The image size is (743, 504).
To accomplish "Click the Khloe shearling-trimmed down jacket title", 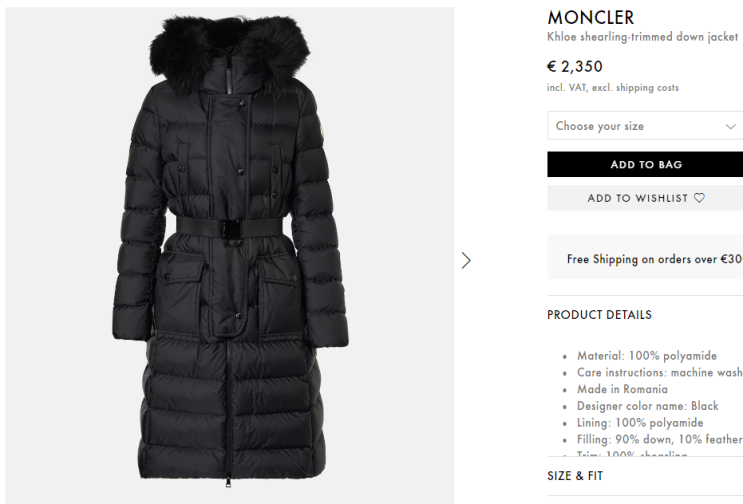I will coord(643,37).
